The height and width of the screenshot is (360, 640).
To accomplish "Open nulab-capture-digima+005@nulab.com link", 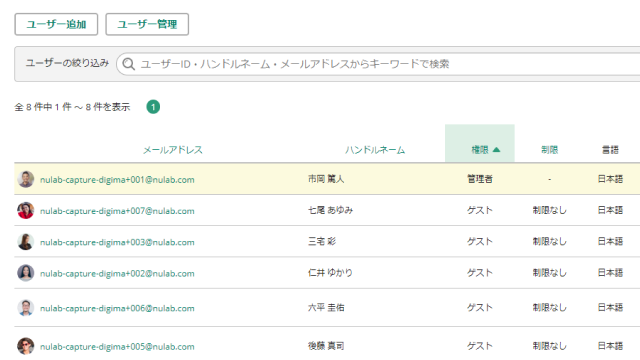I will (117, 347).
